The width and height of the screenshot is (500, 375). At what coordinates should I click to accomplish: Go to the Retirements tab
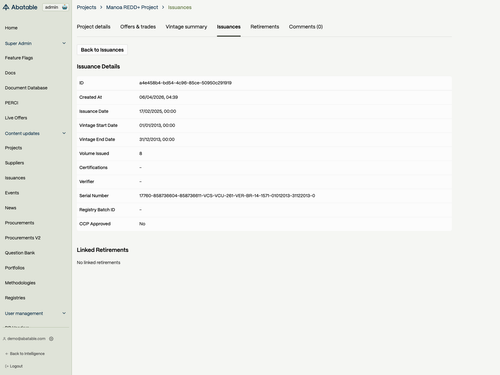point(265,27)
